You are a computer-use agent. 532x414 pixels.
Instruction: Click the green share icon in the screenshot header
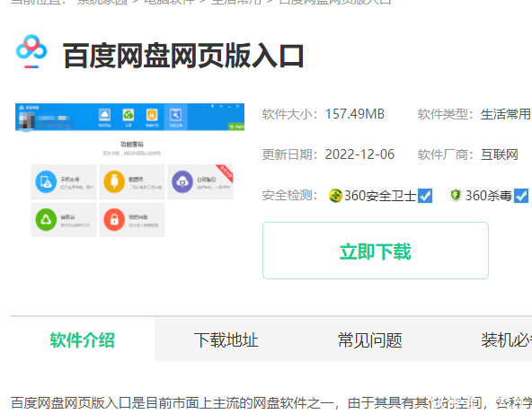[129, 115]
